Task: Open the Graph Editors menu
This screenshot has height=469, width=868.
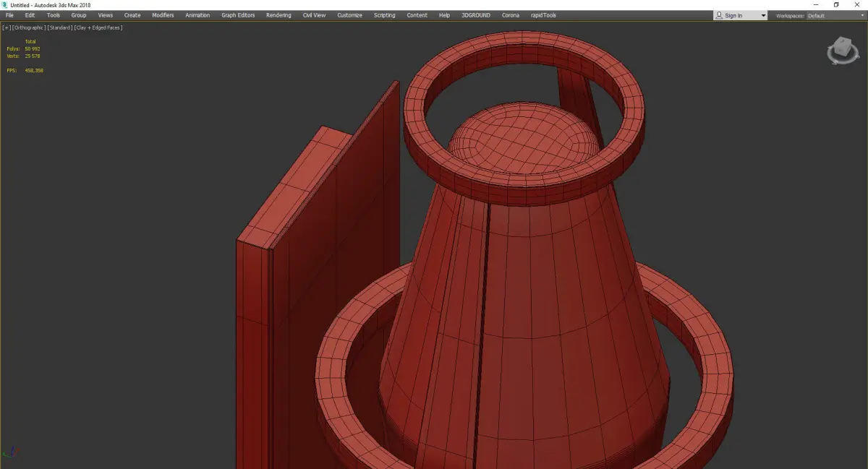Action: (x=238, y=15)
